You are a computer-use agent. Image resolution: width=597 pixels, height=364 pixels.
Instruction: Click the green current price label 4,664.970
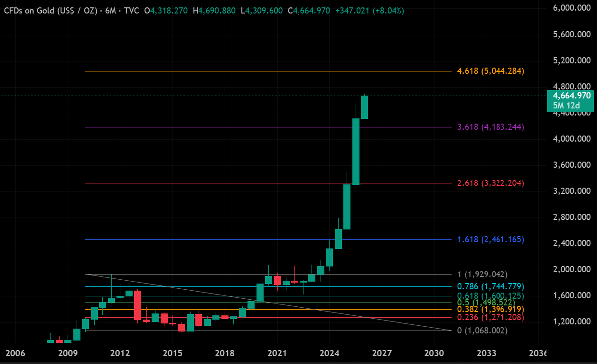point(571,95)
